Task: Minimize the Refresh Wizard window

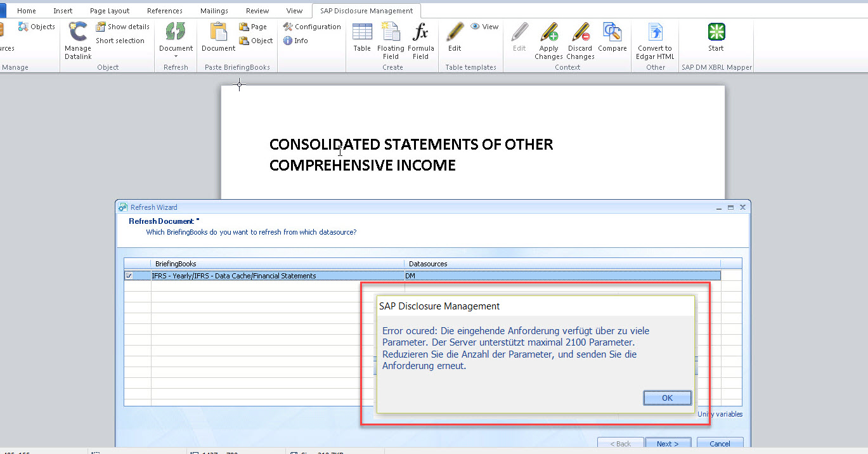Action: tap(719, 207)
